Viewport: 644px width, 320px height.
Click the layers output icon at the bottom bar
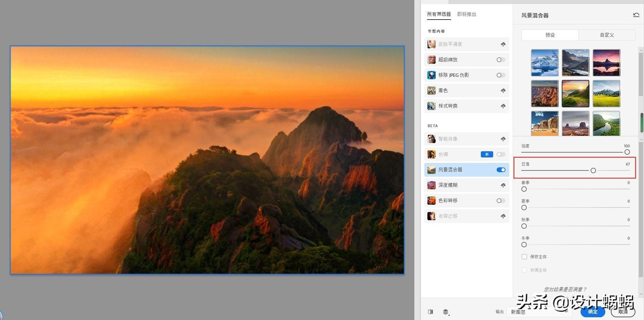click(x=446, y=312)
